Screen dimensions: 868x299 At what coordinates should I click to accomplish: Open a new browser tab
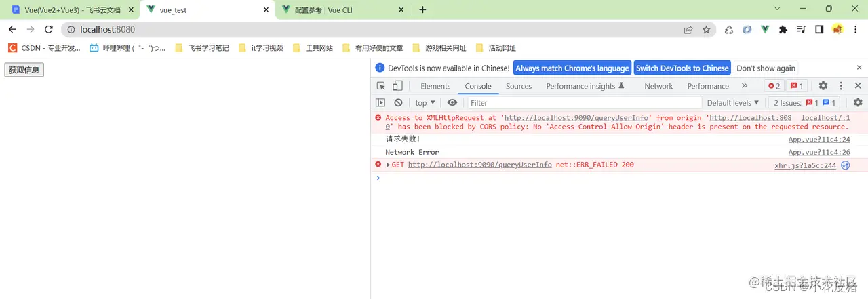pos(422,10)
